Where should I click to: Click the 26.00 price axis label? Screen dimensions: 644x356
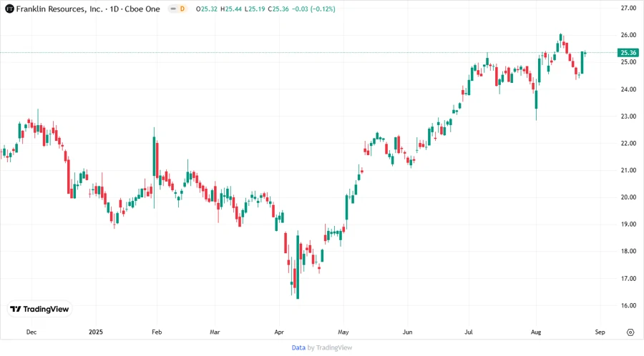pyautogui.click(x=628, y=35)
